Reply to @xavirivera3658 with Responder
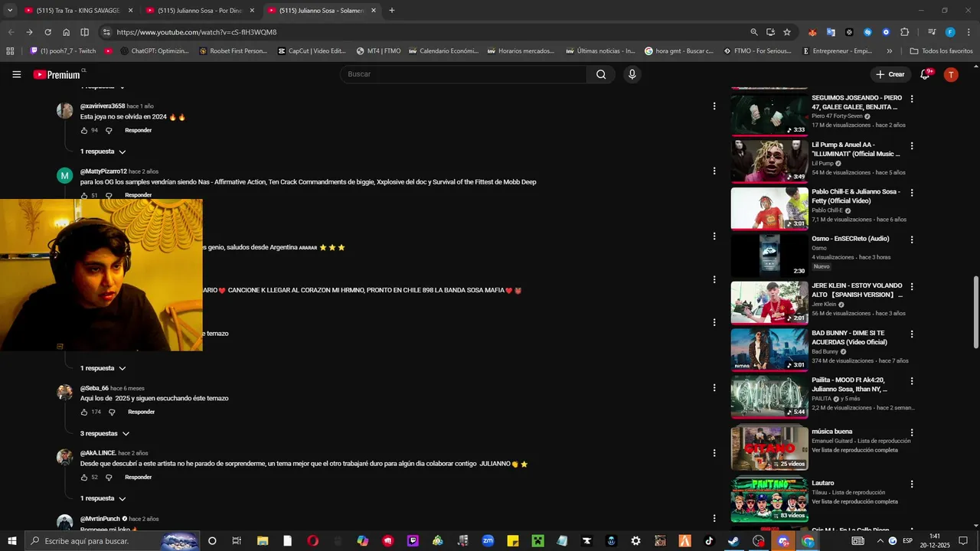This screenshot has height=551, width=980. click(138, 130)
